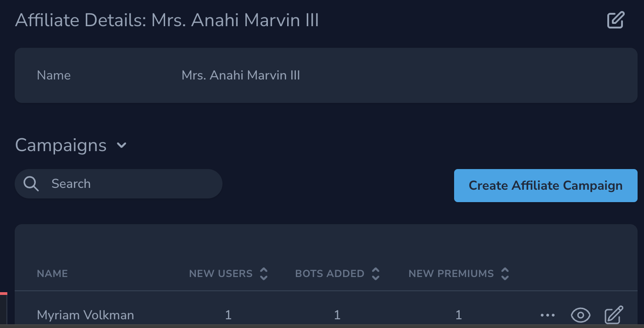Collapse the Campaigns dropdown arrow

122,146
